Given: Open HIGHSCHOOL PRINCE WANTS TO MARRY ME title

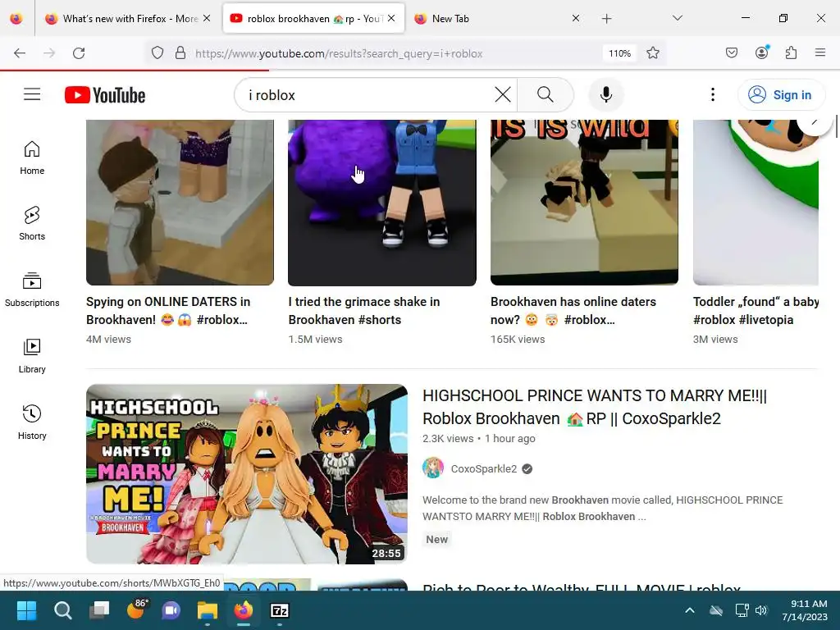Looking at the screenshot, I should coord(595,407).
